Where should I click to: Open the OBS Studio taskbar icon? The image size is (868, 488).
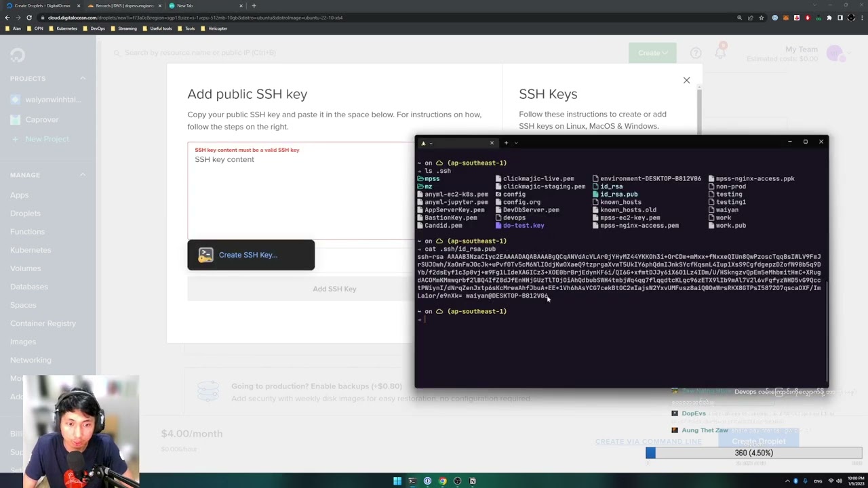click(457, 481)
